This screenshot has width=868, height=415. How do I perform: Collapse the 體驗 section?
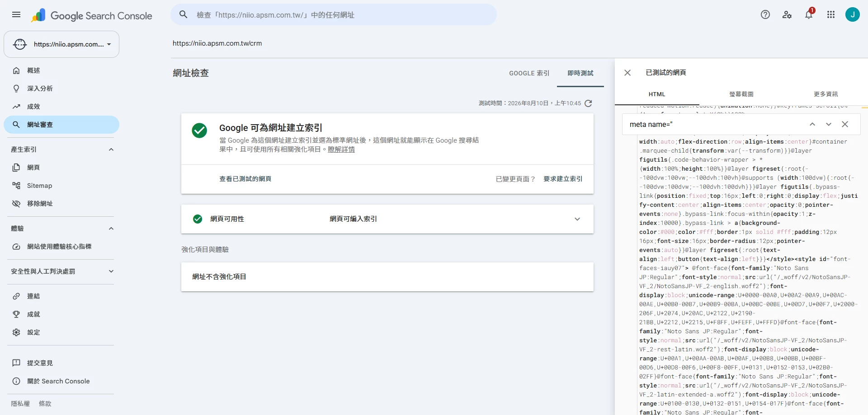coord(111,228)
